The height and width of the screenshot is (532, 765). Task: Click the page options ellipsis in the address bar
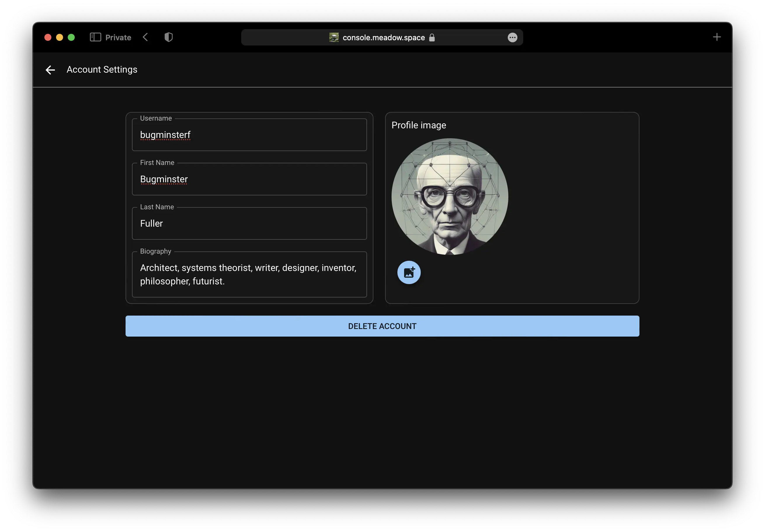click(x=512, y=38)
